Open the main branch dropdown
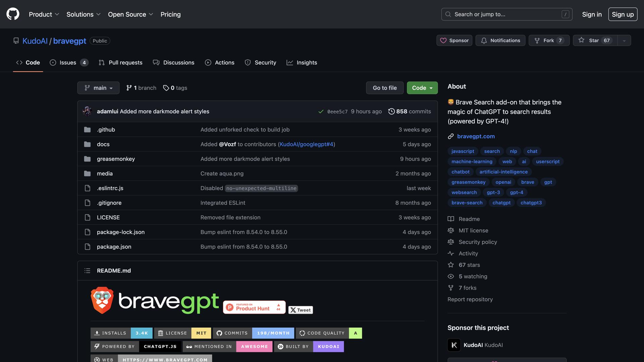The width and height of the screenshot is (644, 362). tap(98, 88)
